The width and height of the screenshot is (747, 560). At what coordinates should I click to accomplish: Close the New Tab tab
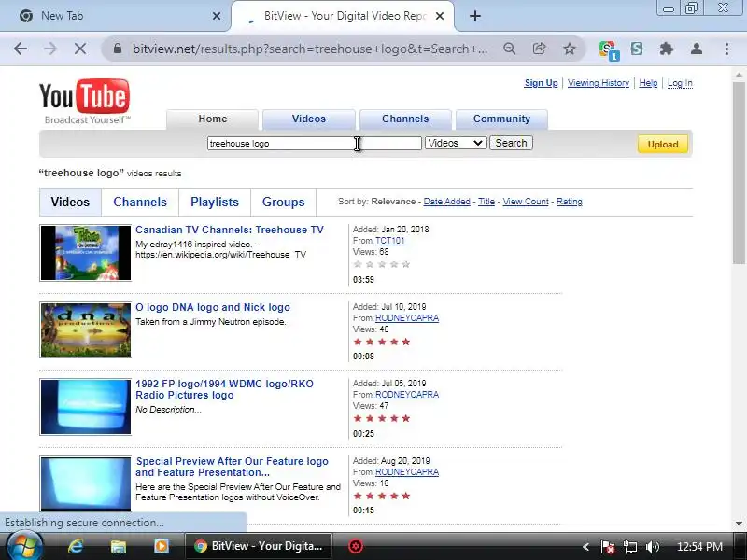[217, 16]
